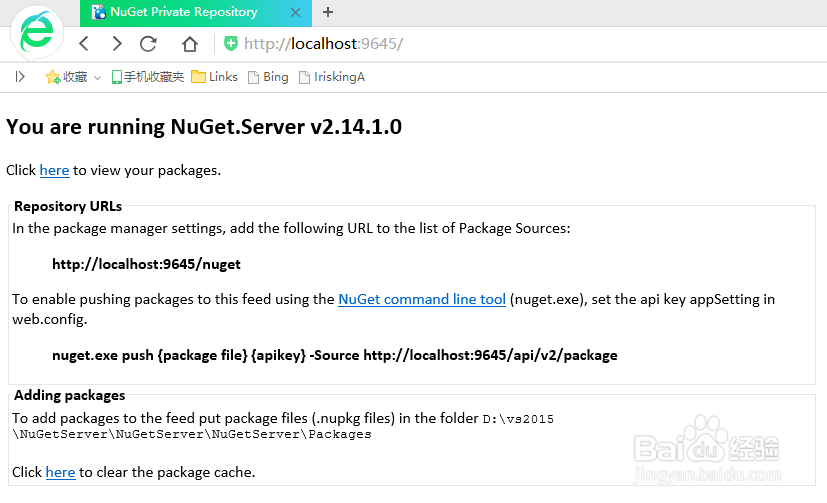This screenshot has height=503, width=827.
Task: Click the browser logo icon
Action: (36, 32)
